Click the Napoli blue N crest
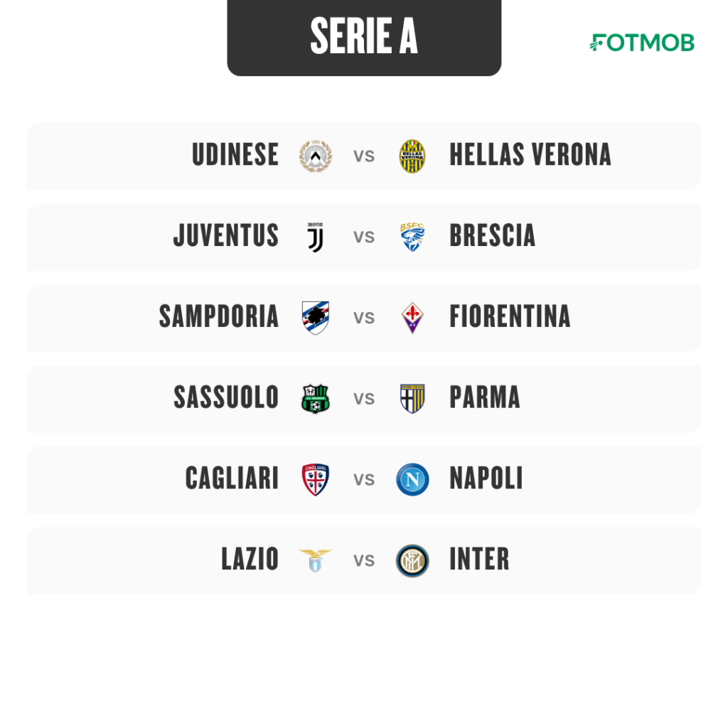Screen dimensions: 728x728 412,480
